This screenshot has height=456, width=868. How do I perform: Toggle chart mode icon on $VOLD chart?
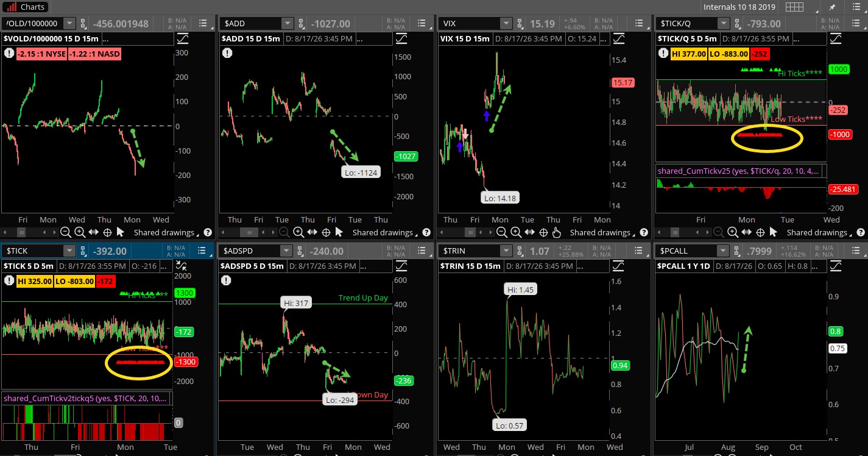[x=183, y=38]
